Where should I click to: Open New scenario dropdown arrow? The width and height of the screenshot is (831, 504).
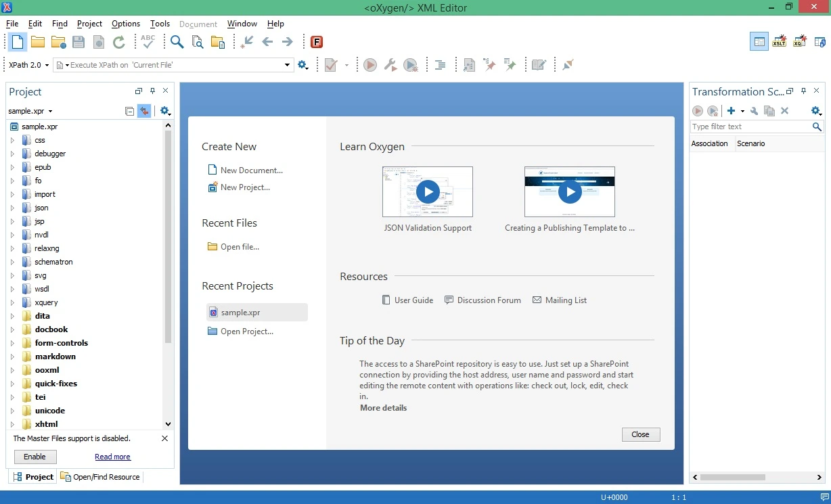coord(742,111)
